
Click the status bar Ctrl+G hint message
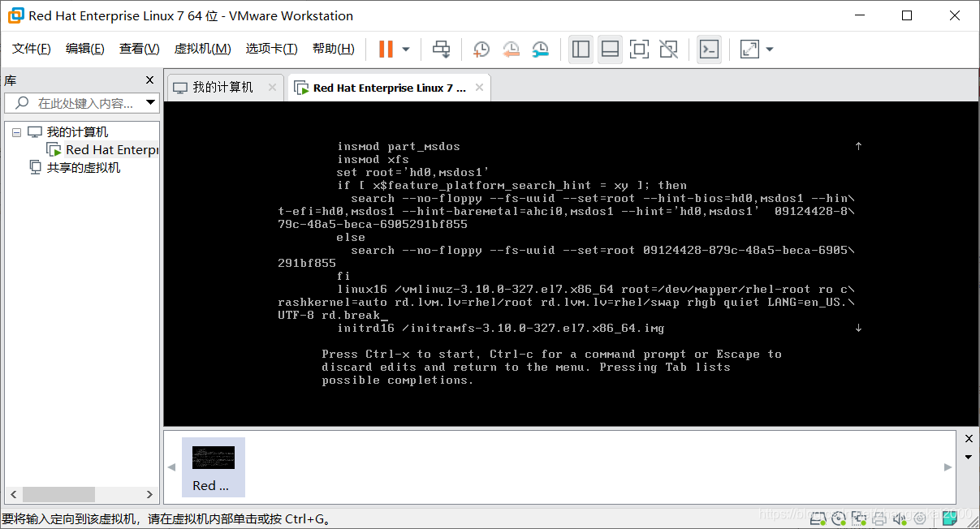pos(165,518)
